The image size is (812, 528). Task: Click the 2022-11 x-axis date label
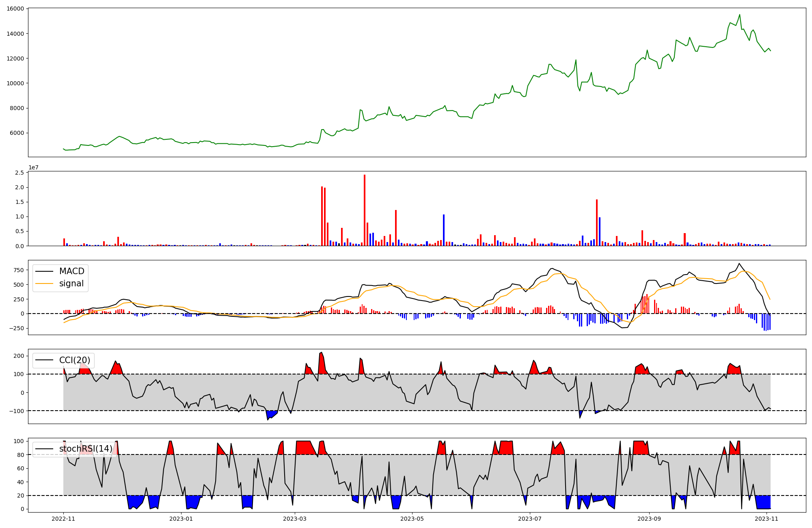(x=63, y=519)
